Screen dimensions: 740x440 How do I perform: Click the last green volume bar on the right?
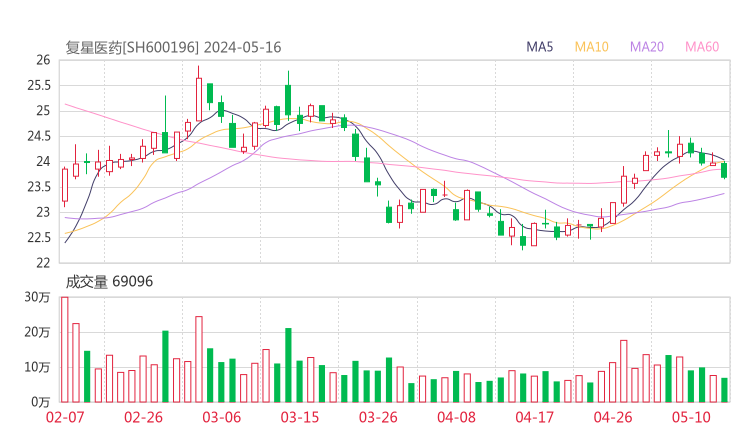point(724,390)
